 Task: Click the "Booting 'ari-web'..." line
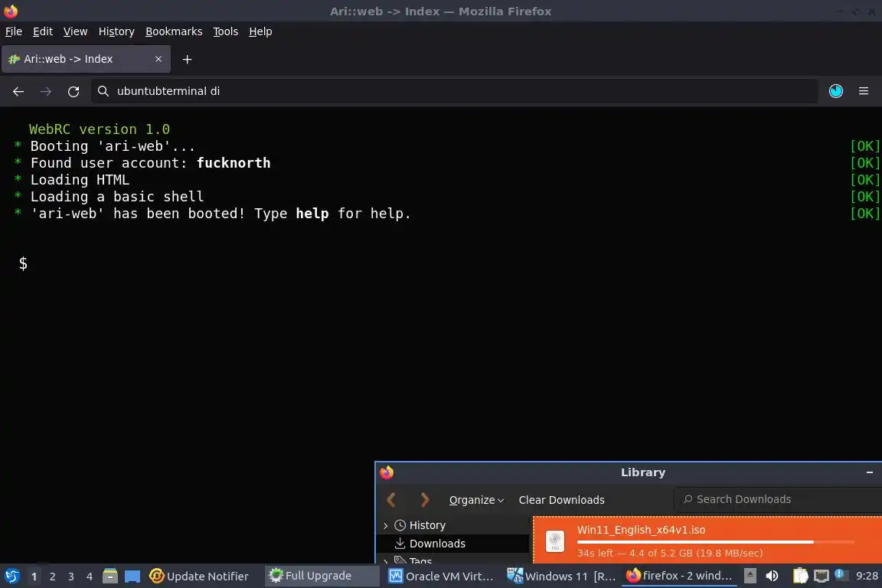click(x=113, y=146)
